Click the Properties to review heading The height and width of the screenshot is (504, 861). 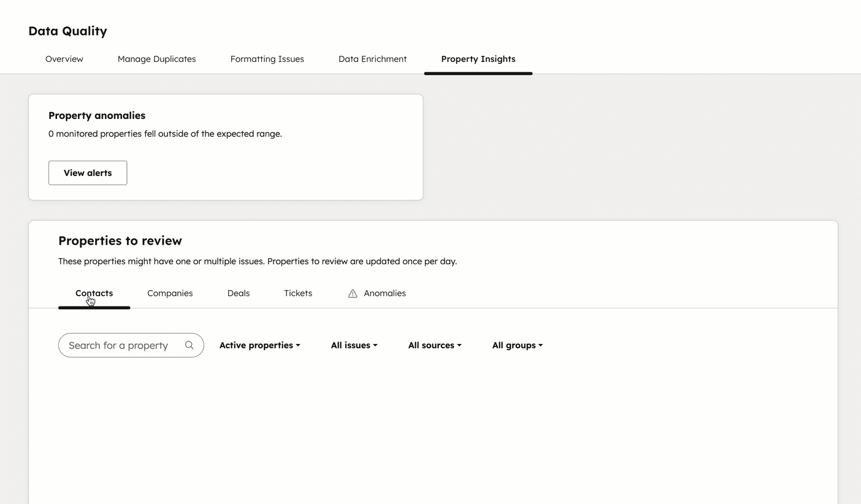[120, 240]
